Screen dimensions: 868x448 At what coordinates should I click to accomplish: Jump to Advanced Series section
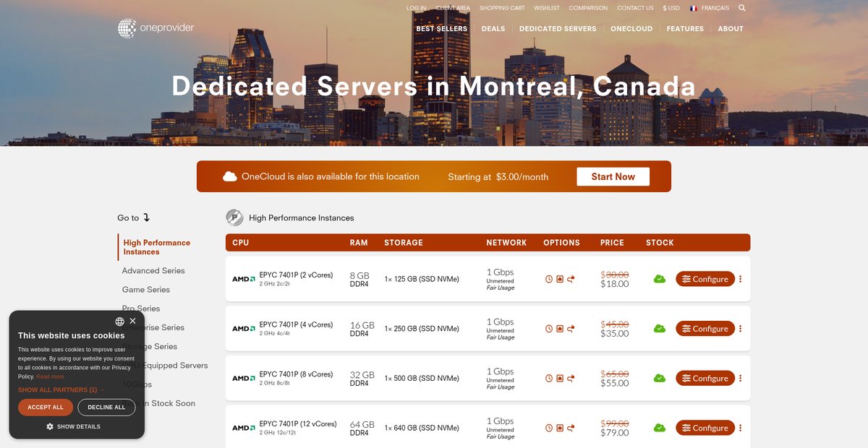[x=153, y=270]
